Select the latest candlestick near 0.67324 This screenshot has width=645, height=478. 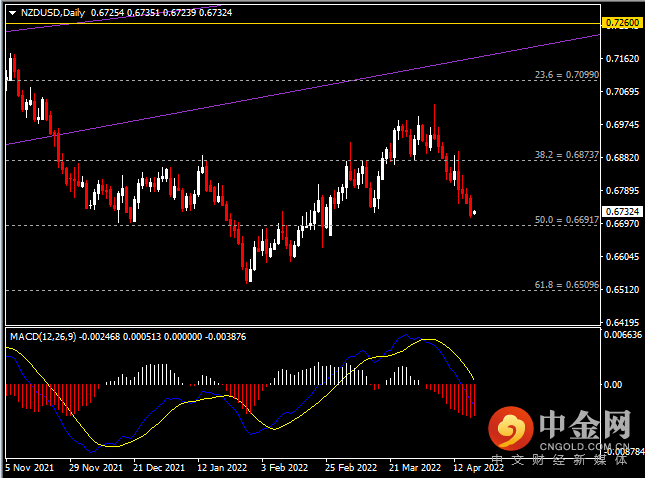click(475, 212)
